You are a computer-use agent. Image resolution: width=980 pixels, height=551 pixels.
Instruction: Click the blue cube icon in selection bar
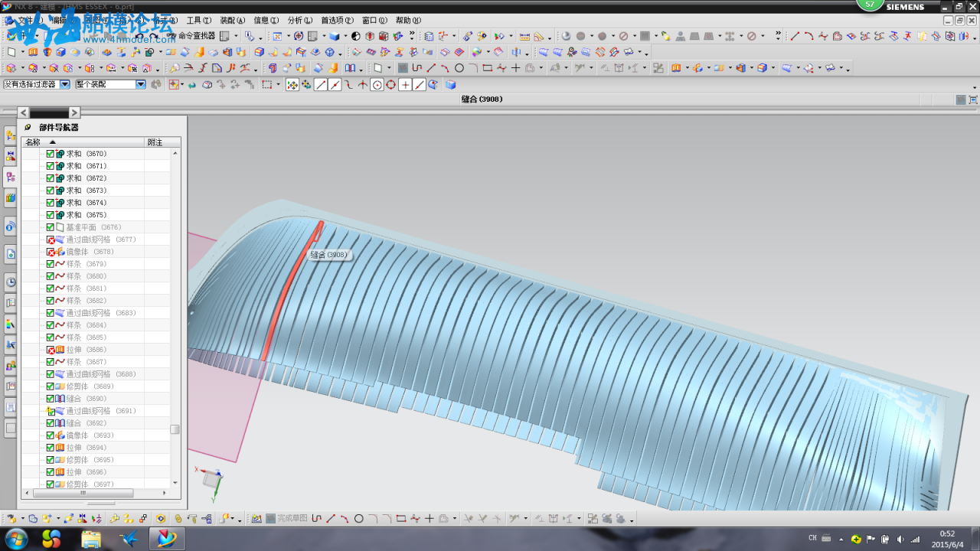tap(451, 85)
